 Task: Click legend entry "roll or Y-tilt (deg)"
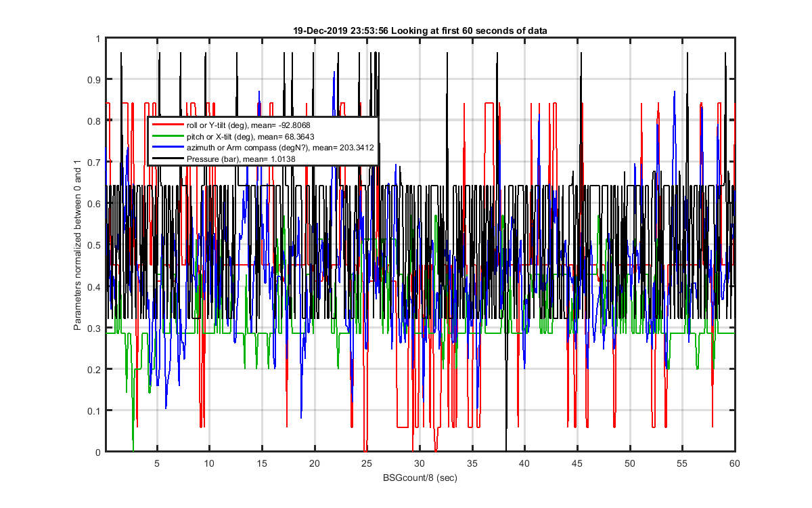217,125
